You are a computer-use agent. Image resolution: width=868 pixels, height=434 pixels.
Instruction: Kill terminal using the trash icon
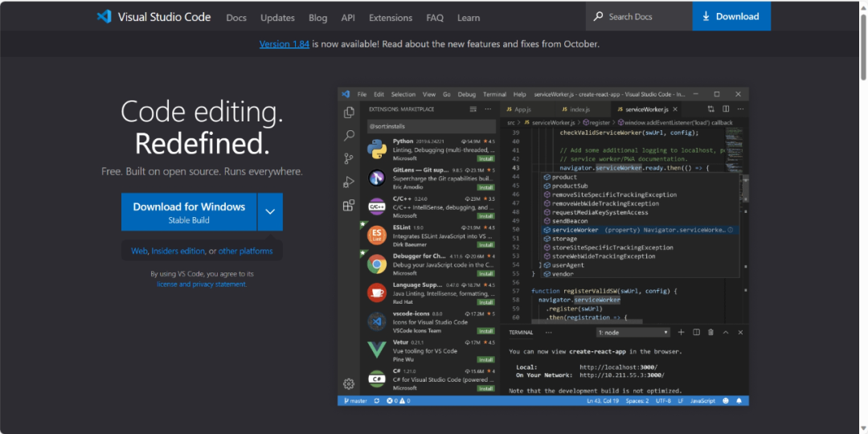click(x=710, y=332)
